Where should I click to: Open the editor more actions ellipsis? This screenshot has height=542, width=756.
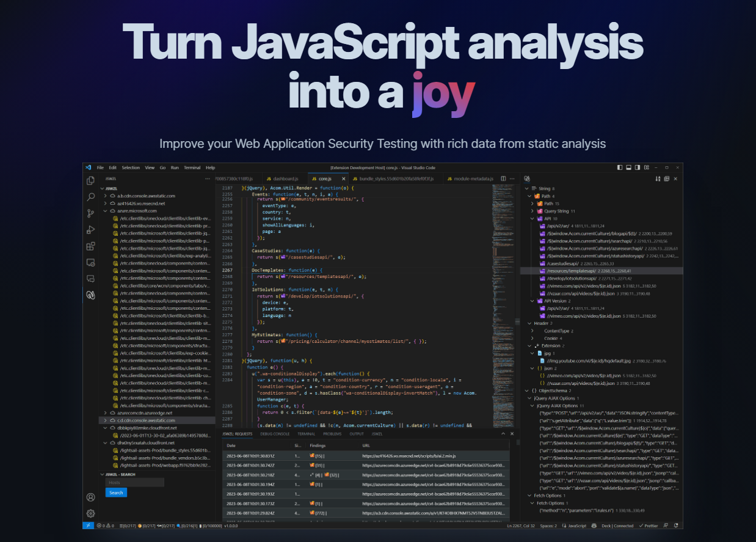coord(512,178)
